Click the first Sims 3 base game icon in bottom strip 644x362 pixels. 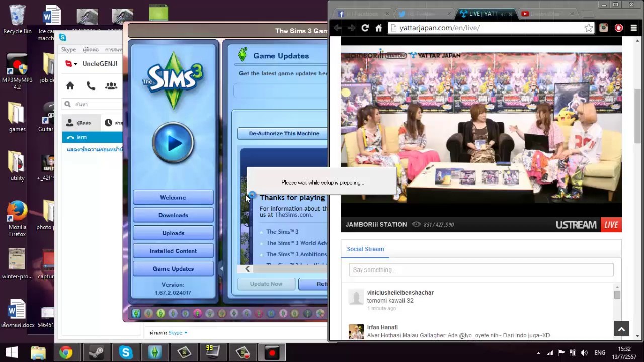(136, 313)
